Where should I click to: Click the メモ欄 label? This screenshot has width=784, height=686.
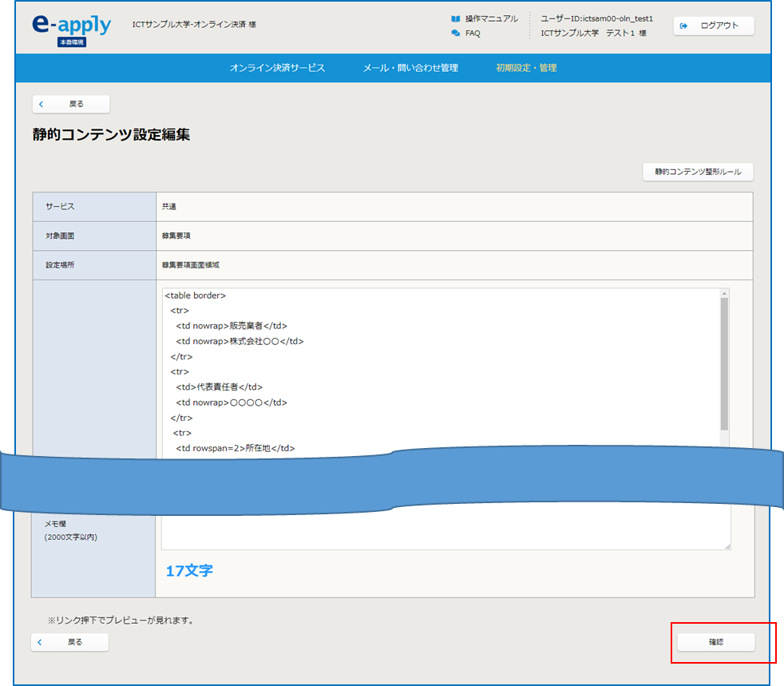tap(56, 524)
